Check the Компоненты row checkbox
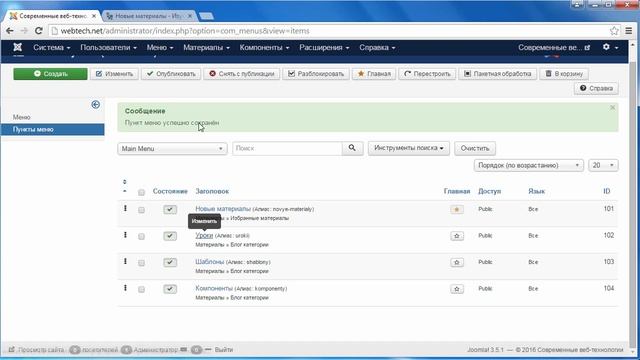This screenshot has width=640, height=360. 141,290
